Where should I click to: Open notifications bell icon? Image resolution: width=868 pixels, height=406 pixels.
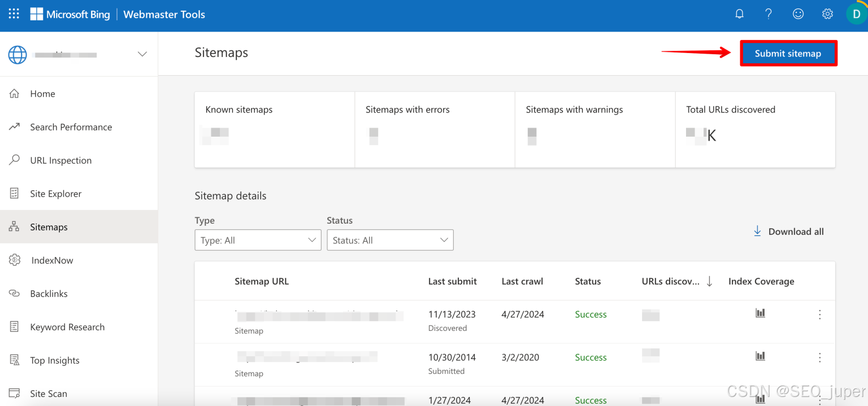[739, 14]
